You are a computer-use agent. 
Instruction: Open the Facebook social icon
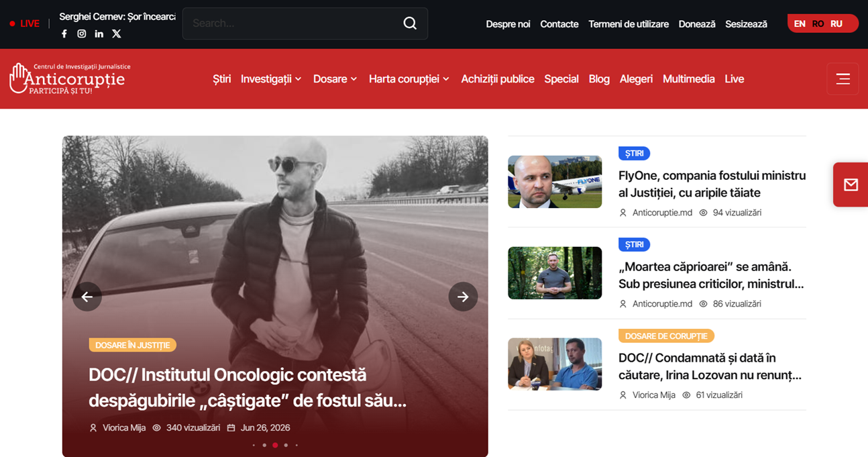pos(64,34)
